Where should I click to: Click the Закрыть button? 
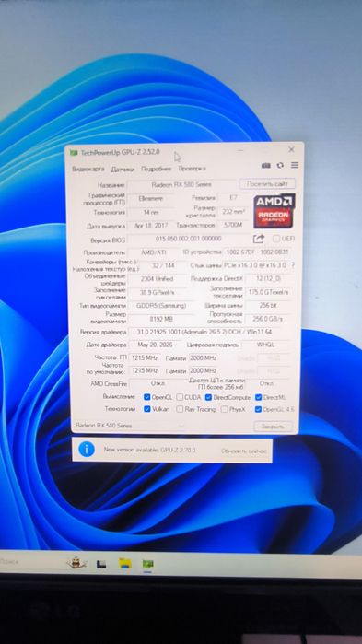pos(273,427)
